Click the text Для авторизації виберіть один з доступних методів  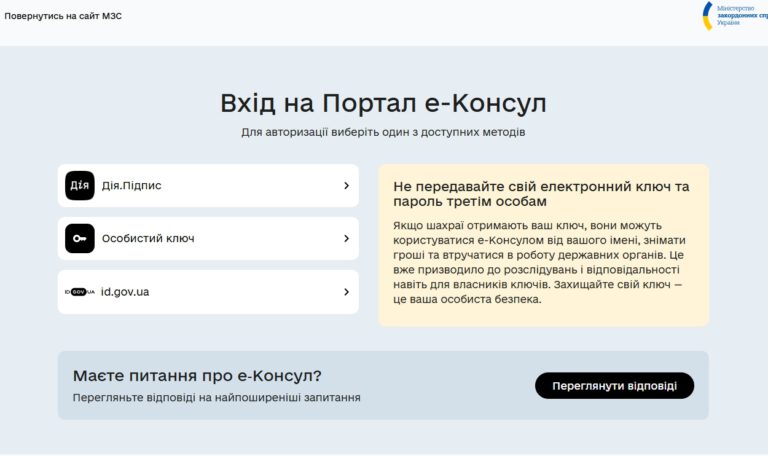click(x=383, y=132)
